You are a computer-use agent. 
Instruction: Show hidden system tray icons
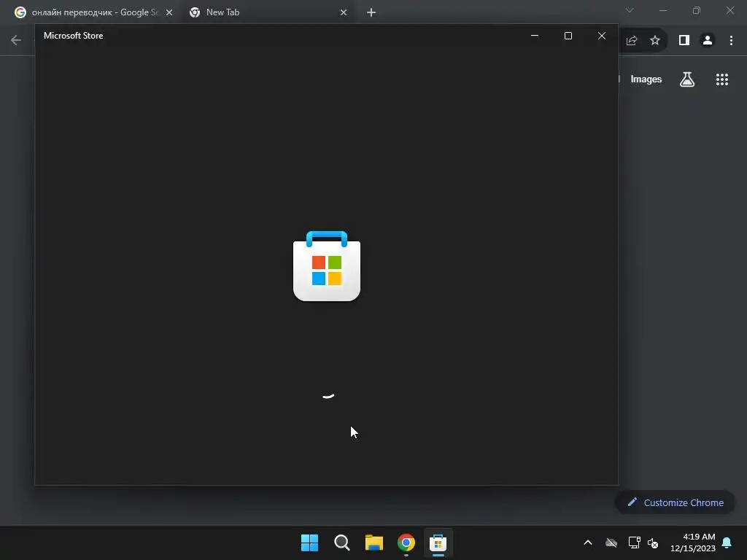[x=588, y=542]
